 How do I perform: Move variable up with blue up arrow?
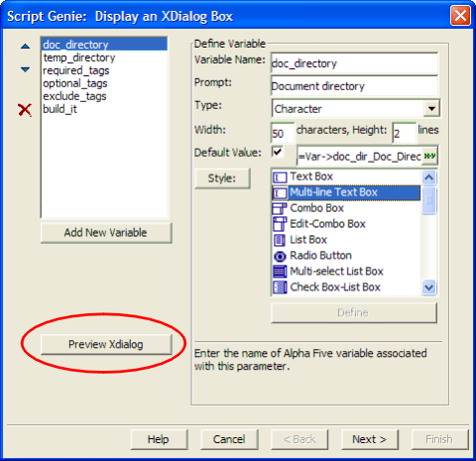point(25,47)
